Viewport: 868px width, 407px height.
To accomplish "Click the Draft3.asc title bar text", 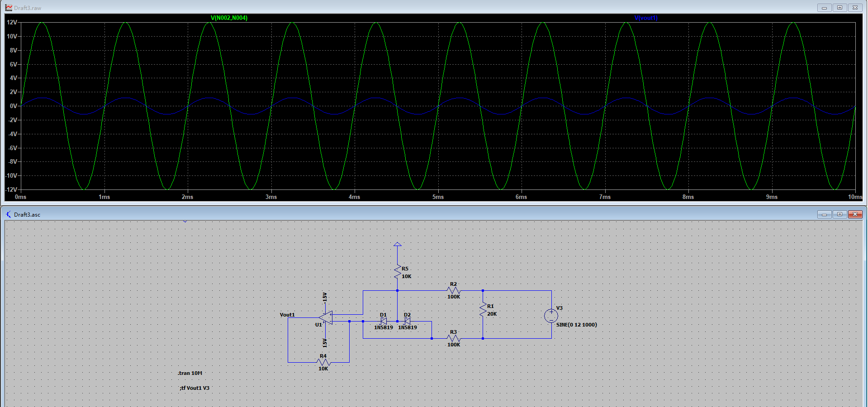I will click(27, 215).
